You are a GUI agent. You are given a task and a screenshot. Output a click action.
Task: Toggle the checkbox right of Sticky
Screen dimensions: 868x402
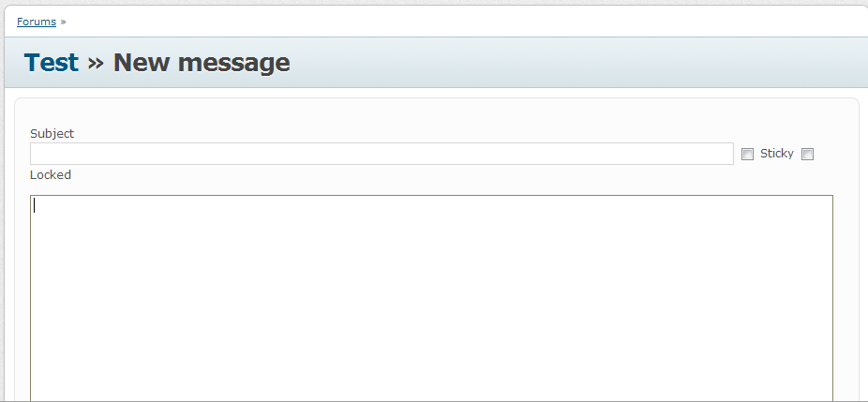[808, 155]
